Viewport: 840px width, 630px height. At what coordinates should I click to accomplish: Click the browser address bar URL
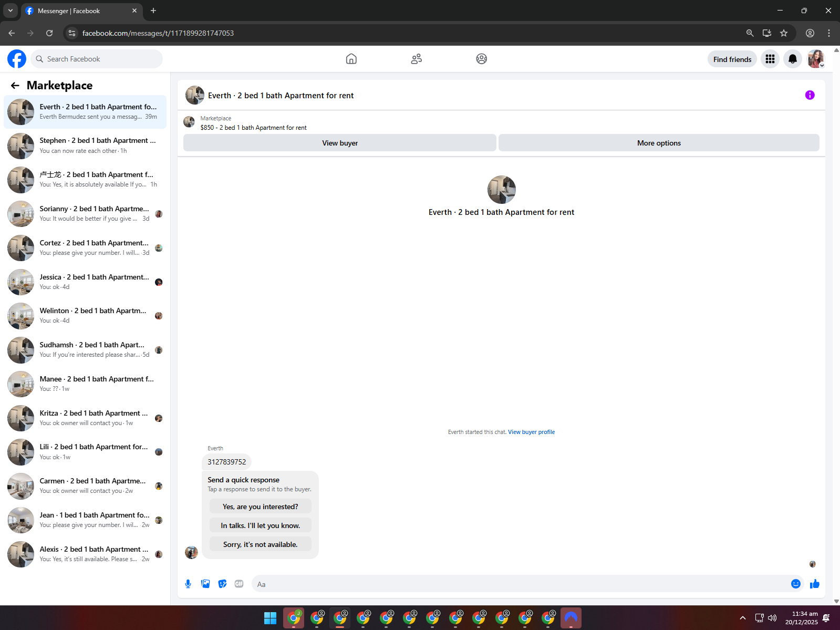coord(158,33)
